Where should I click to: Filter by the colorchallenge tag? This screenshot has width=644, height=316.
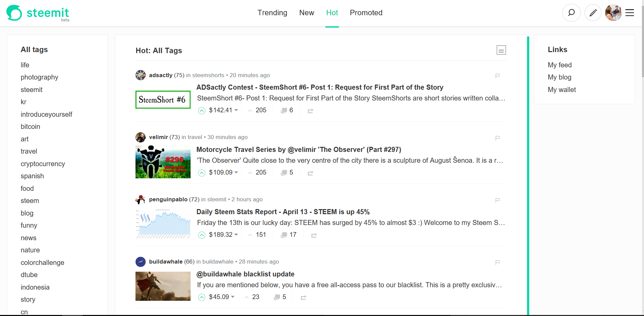(x=43, y=263)
